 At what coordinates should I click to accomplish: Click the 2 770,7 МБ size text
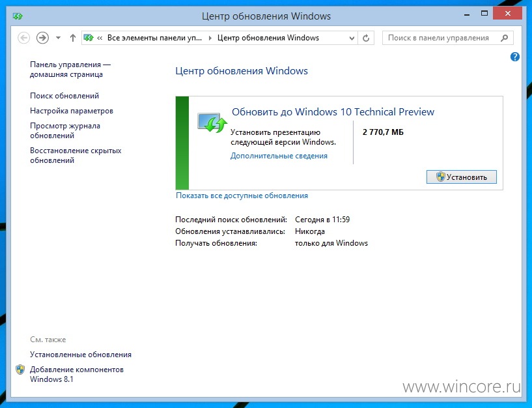pyautogui.click(x=383, y=132)
